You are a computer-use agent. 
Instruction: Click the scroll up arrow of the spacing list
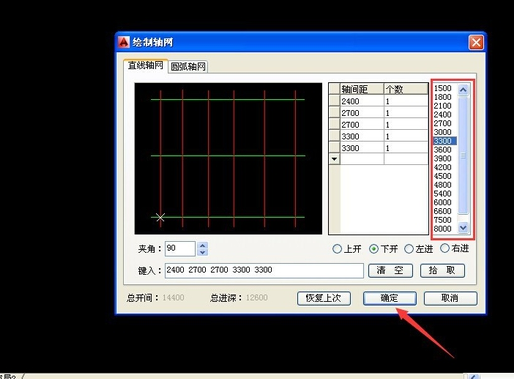tap(463, 90)
